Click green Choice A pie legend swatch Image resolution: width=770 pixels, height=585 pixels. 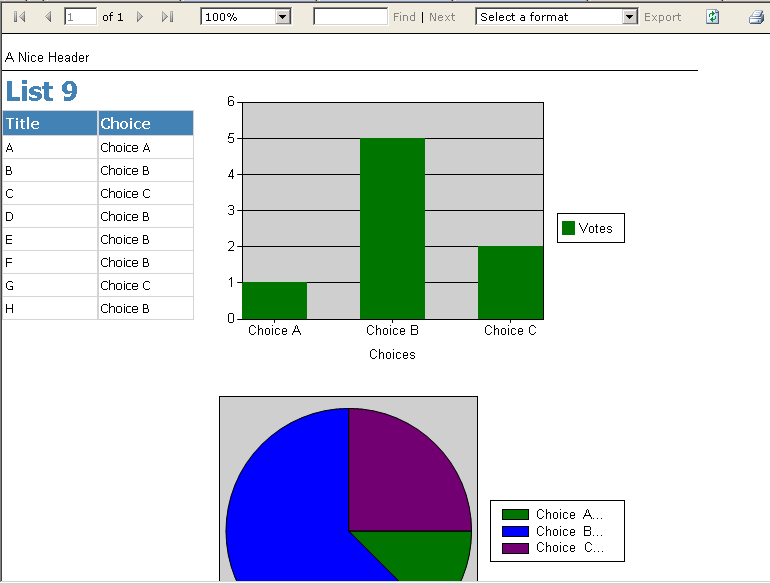tap(515, 514)
